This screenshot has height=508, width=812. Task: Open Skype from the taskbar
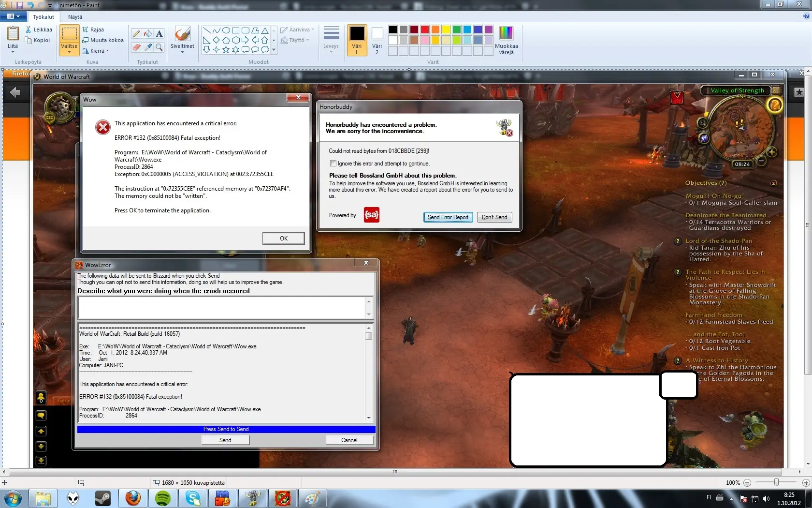tap(193, 498)
